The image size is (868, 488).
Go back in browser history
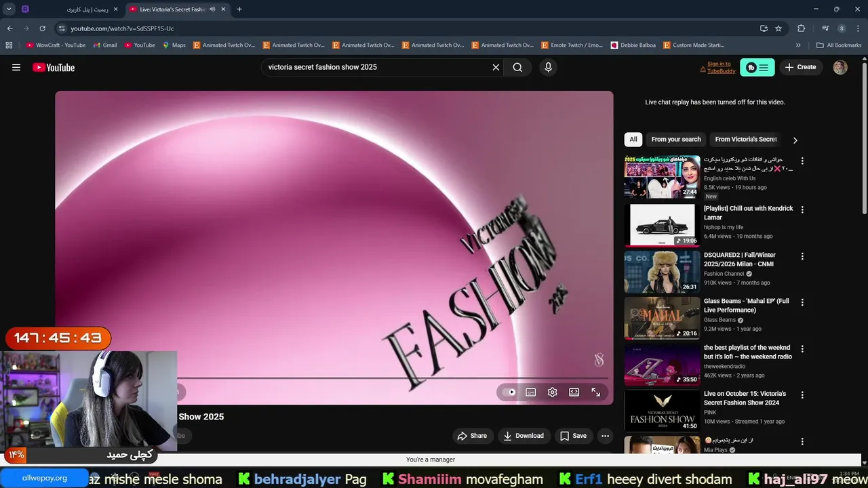[9, 28]
